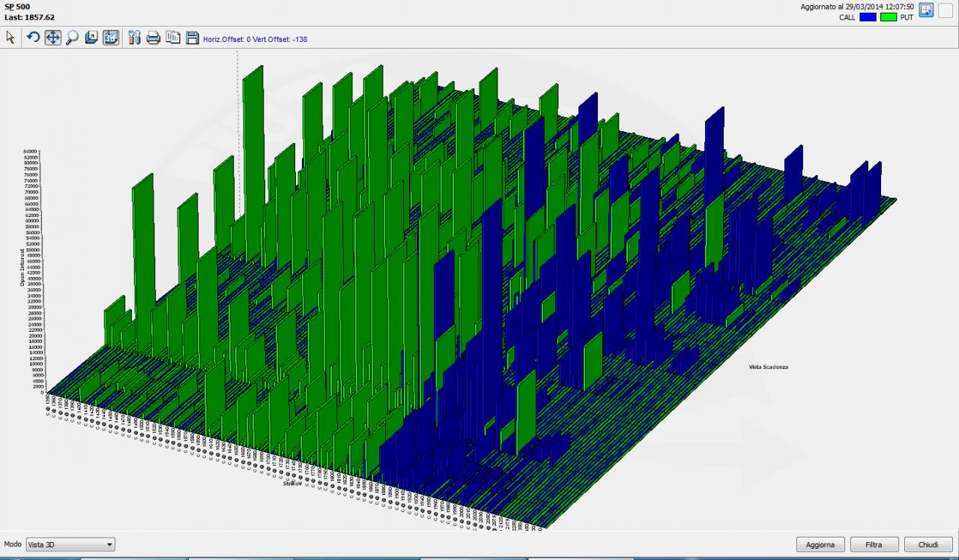The image size is (959, 560).
Task: Save the chart with floppy disk icon
Action: tap(193, 37)
